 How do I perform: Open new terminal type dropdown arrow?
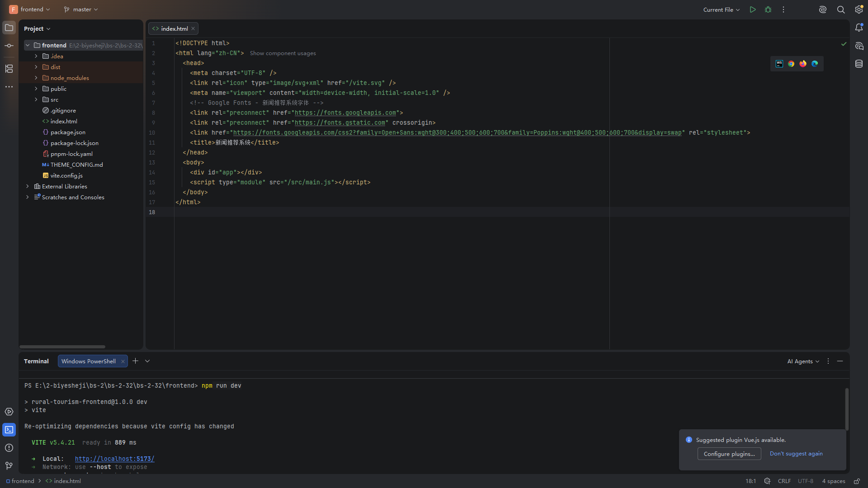147,361
